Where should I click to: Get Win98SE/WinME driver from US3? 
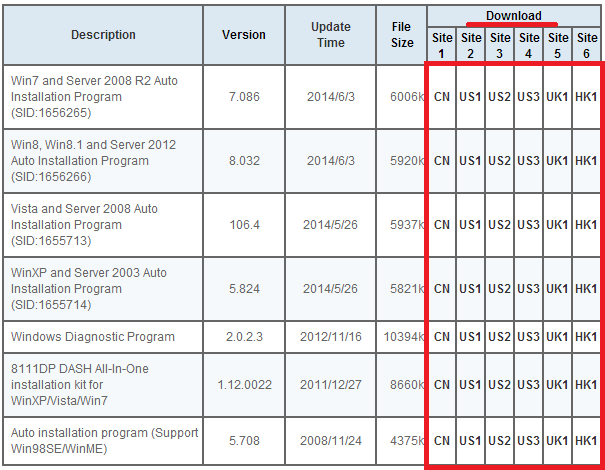click(x=528, y=441)
